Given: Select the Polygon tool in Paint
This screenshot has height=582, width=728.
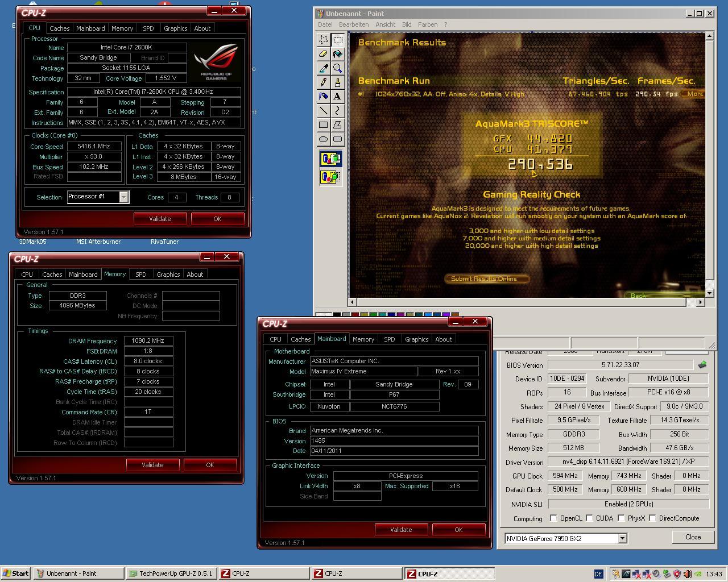Looking at the screenshot, I should tap(338, 125).
